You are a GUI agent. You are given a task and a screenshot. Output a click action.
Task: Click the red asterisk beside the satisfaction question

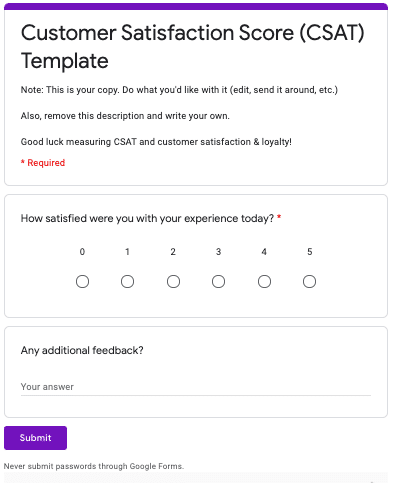pyautogui.click(x=279, y=217)
